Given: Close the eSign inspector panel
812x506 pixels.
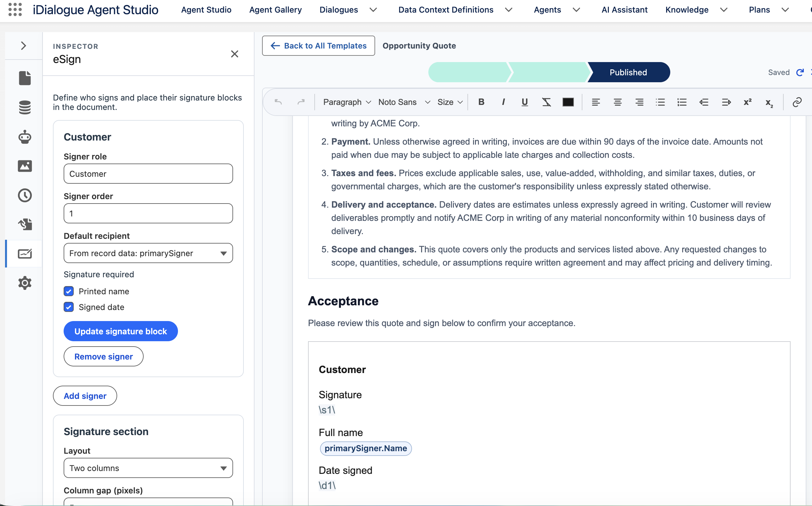Looking at the screenshot, I should click(x=235, y=54).
